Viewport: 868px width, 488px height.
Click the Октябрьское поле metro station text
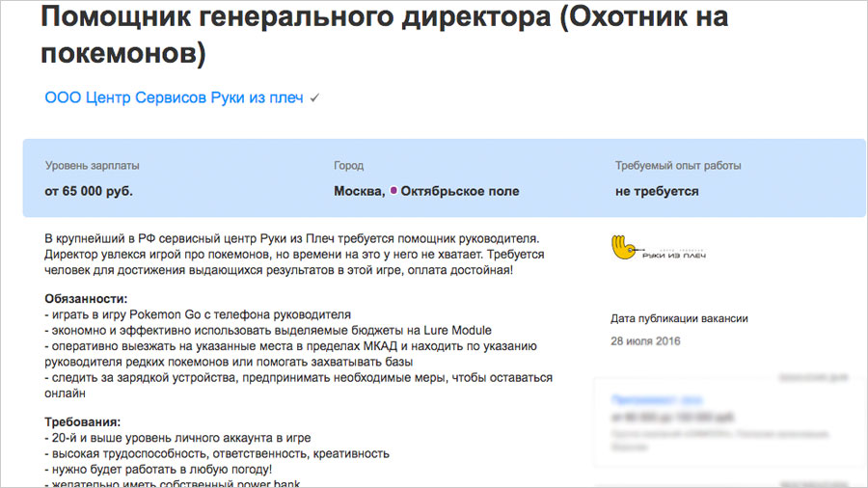tap(460, 191)
